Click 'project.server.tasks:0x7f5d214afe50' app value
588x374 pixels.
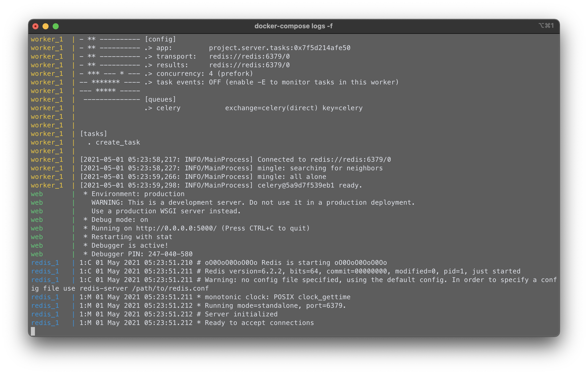click(280, 48)
